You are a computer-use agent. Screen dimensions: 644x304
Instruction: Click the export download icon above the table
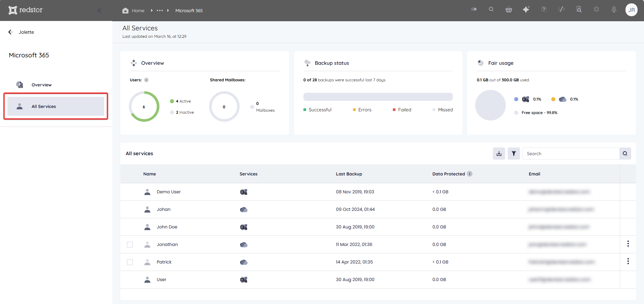click(x=499, y=154)
